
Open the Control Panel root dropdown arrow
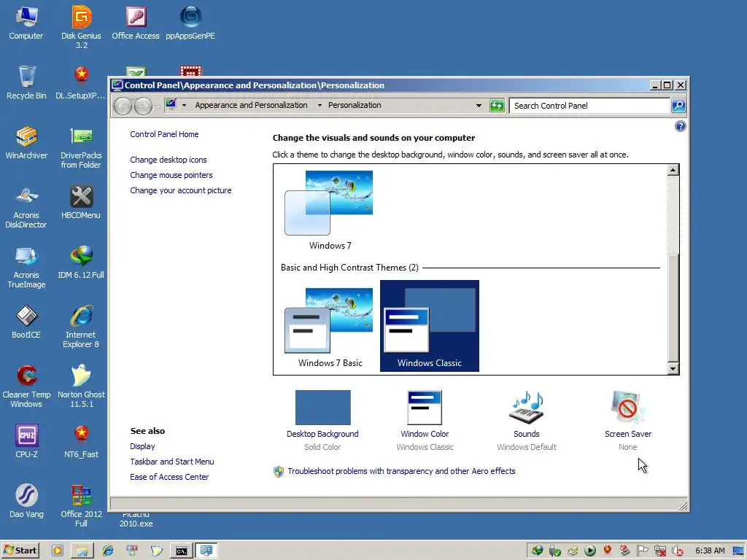tap(184, 105)
